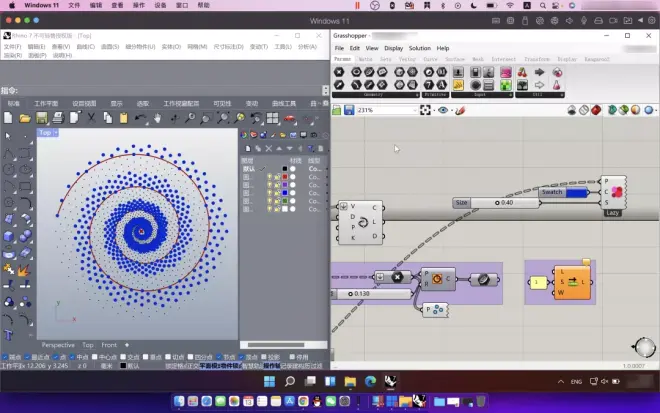Pick the cherry icon in Grasshopper Util group
This screenshot has width=660, height=413.
point(522,72)
